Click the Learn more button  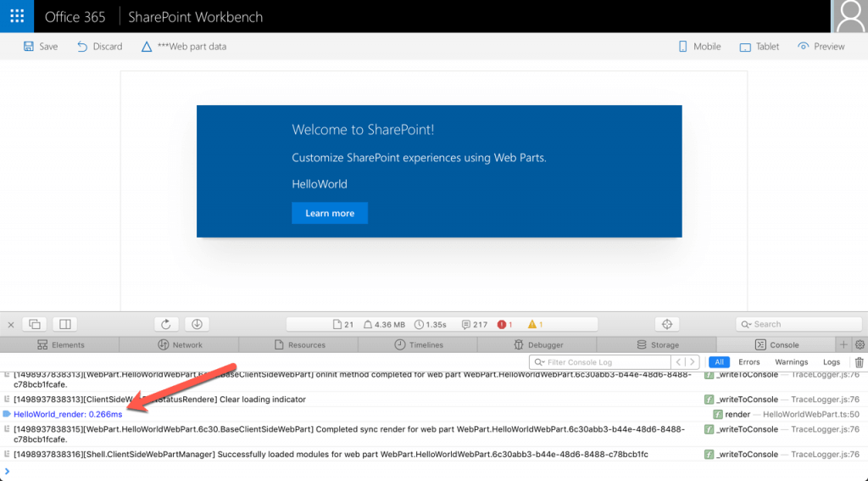coord(330,213)
